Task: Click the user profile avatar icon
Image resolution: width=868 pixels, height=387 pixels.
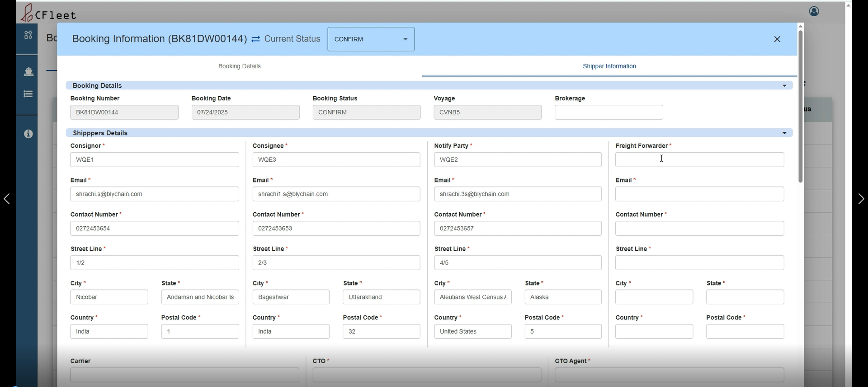Action: point(814,11)
